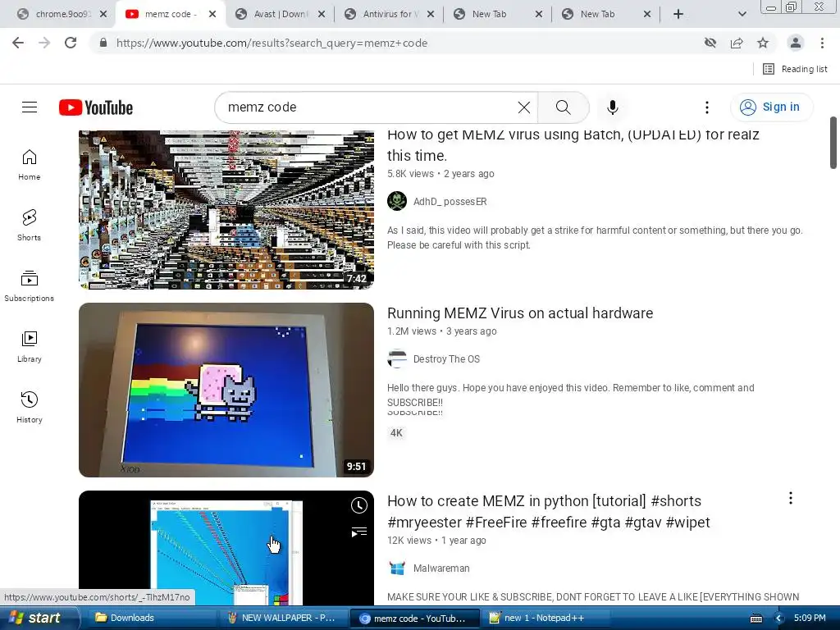840x630 pixels.
Task: Click the padlock site info icon
Action: [103, 43]
